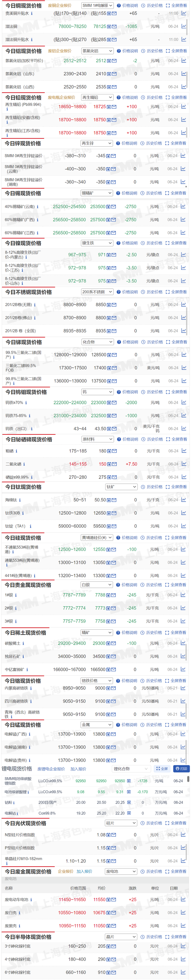191x980 pixels.
Task: Open the 再生精铅 lead category dropdown
Action: [97, 97]
